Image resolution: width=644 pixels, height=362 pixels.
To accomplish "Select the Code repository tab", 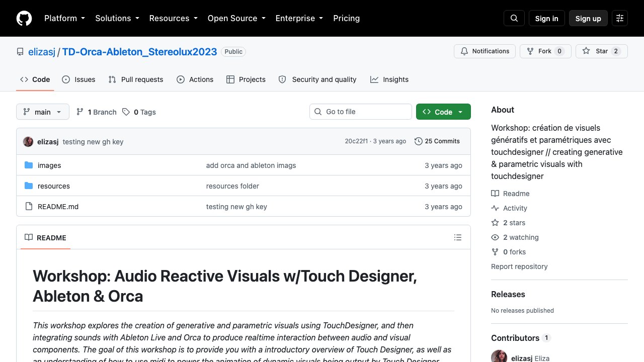I will (35, 79).
